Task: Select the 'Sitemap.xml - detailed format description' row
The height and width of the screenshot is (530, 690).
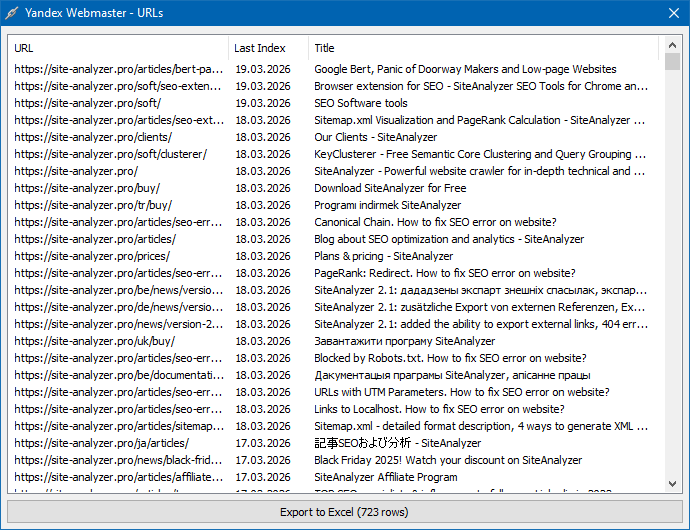Action: pyautogui.click(x=336, y=426)
